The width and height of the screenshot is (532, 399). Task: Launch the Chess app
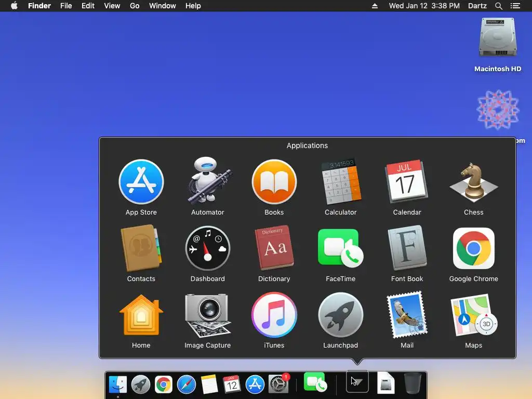[474, 182]
